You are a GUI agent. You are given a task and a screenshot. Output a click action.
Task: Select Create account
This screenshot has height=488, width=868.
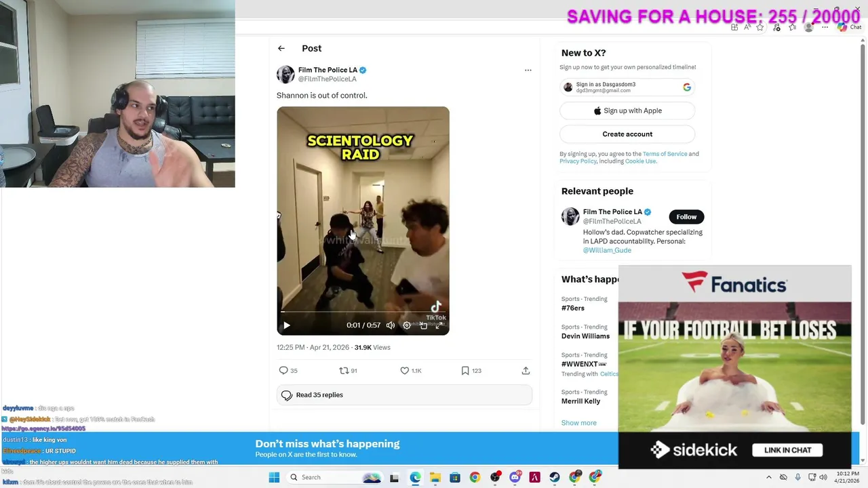tap(627, 134)
